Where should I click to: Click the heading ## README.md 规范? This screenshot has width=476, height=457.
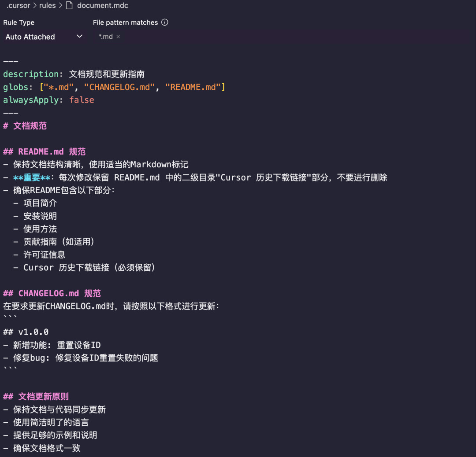tap(45, 151)
